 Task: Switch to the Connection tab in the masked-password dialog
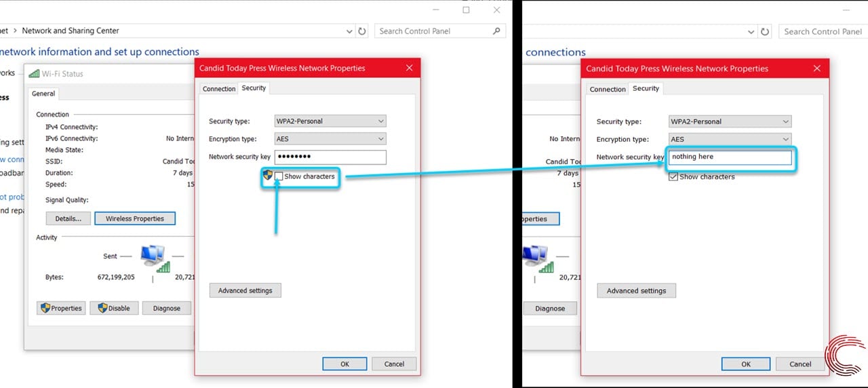219,89
